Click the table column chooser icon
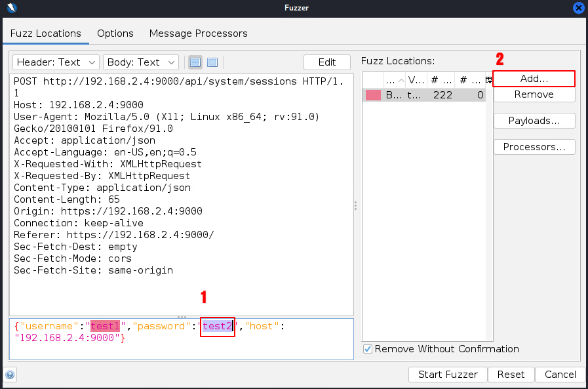 coord(488,79)
